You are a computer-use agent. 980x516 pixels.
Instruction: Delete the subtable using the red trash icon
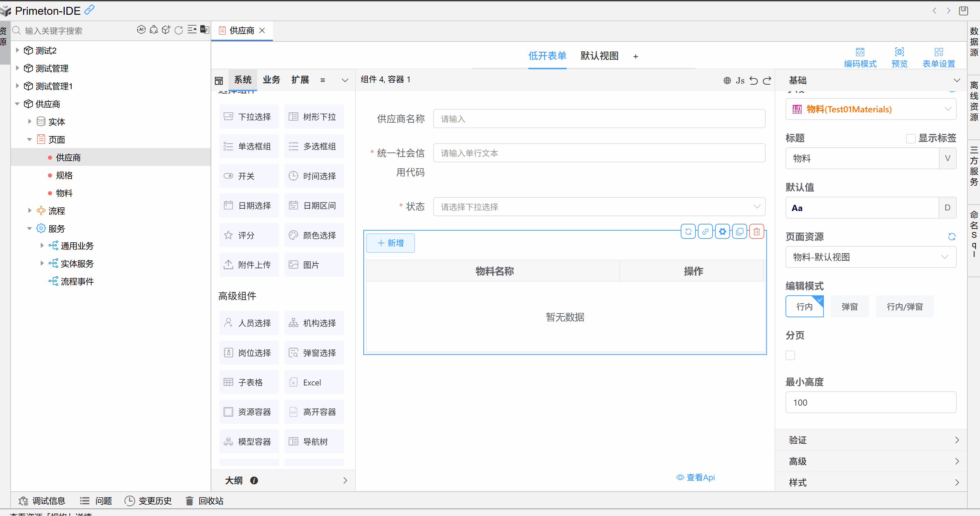click(x=756, y=231)
